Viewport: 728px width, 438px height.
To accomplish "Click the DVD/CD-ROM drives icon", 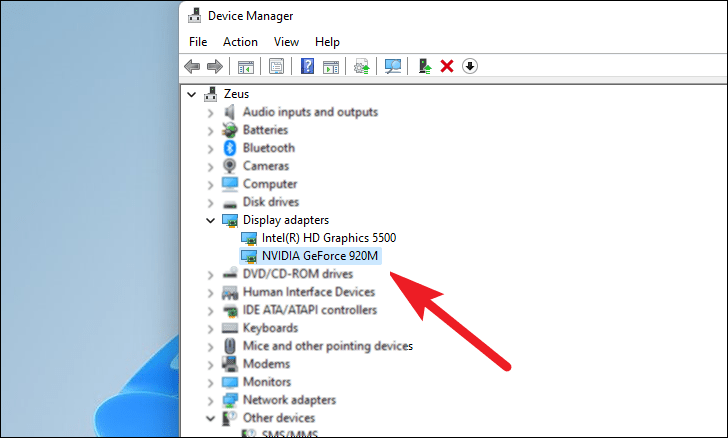I will (x=230, y=273).
